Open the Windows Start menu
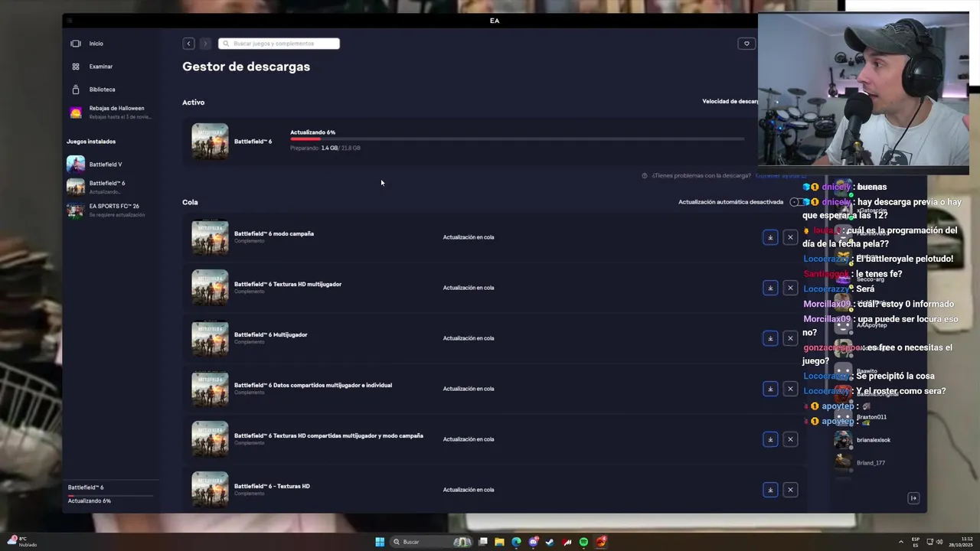The height and width of the screenshot is (551, 980). coord(380,542)
